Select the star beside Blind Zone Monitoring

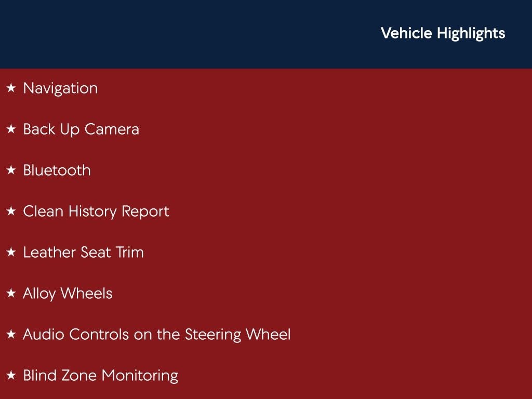(11, 376)
